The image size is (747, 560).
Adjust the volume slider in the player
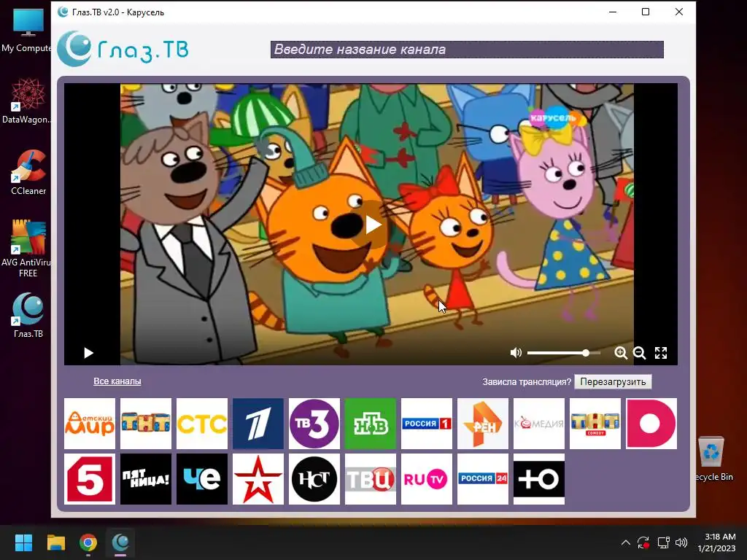click(564, 353)
